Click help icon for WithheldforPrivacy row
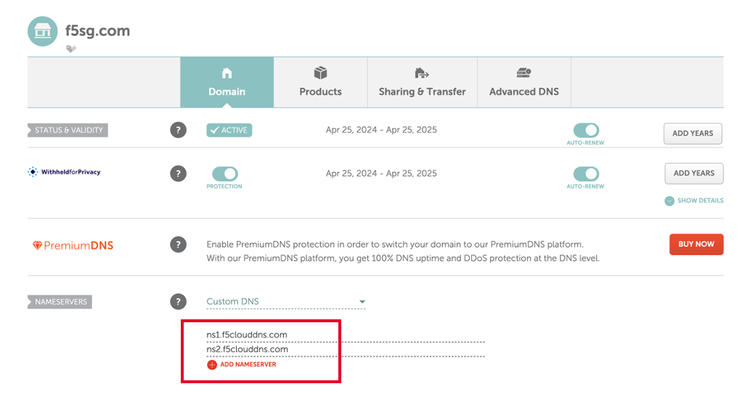The width and height of the screenshot is (750, 402). [178, 173]
